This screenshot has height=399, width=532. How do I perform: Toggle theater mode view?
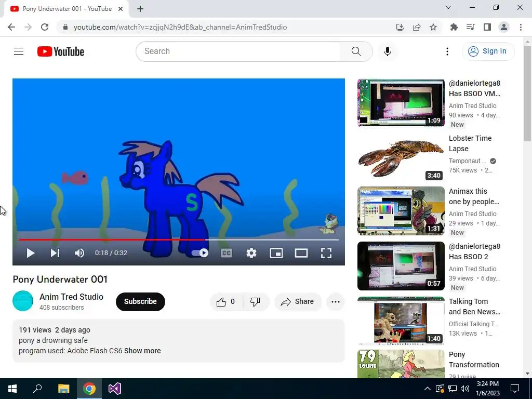tap(301, 253)
